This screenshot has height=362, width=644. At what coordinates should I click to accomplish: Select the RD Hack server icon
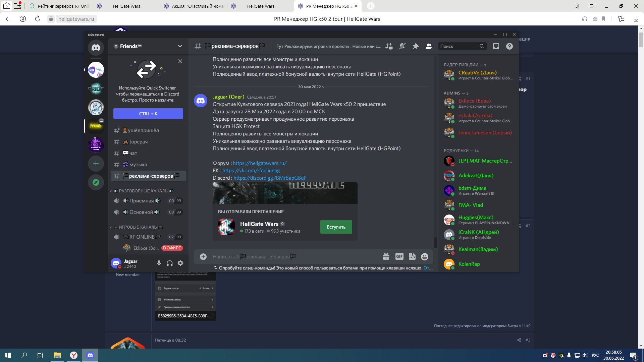click(96, 70)
